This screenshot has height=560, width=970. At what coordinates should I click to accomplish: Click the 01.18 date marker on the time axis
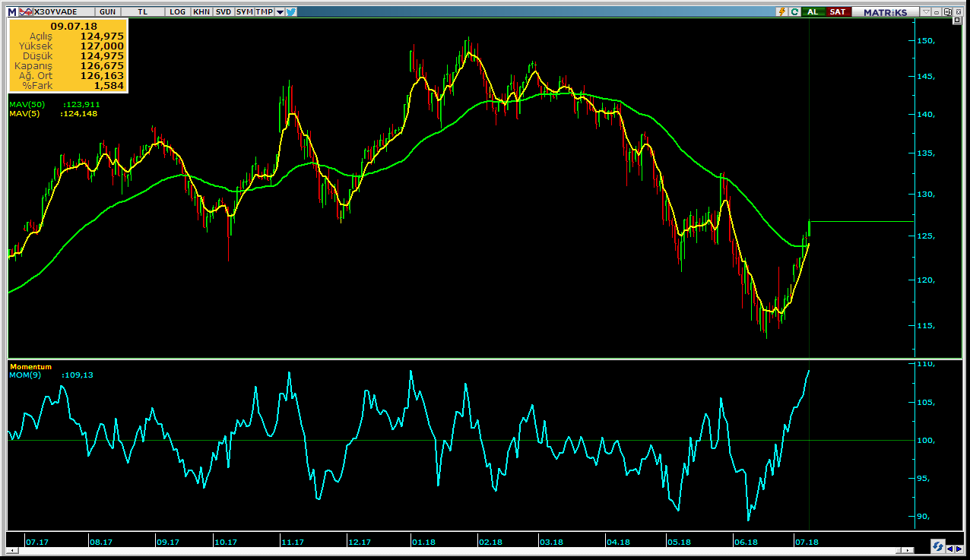(423, 543)
